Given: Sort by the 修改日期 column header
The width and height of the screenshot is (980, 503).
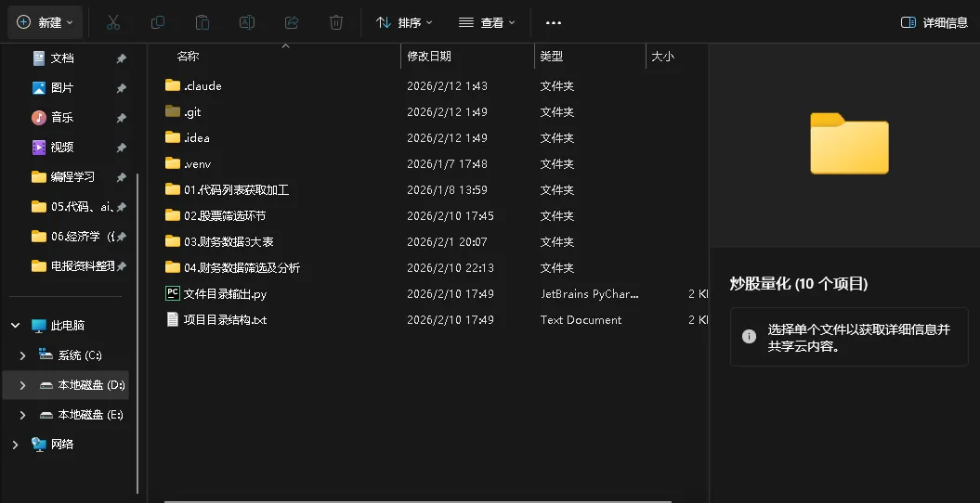Looking at the screenshot, I should pos(429,57).
